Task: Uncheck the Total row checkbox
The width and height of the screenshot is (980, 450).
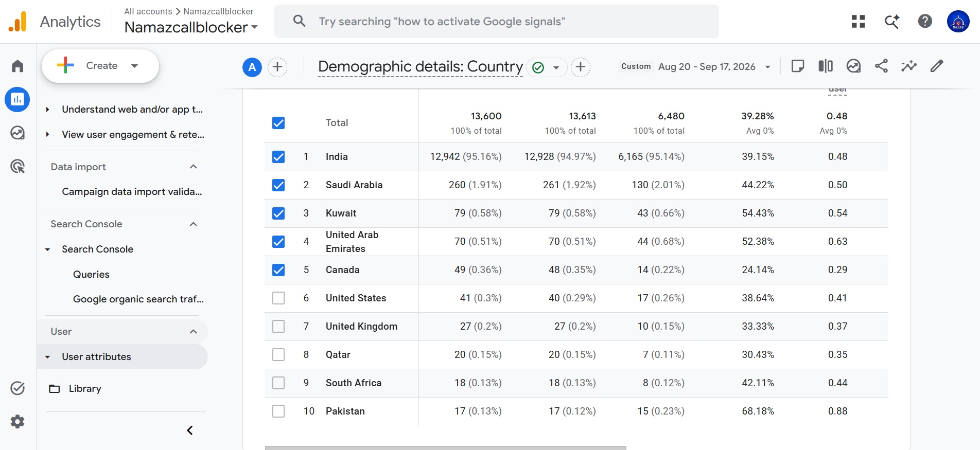Action: [278, 123]
